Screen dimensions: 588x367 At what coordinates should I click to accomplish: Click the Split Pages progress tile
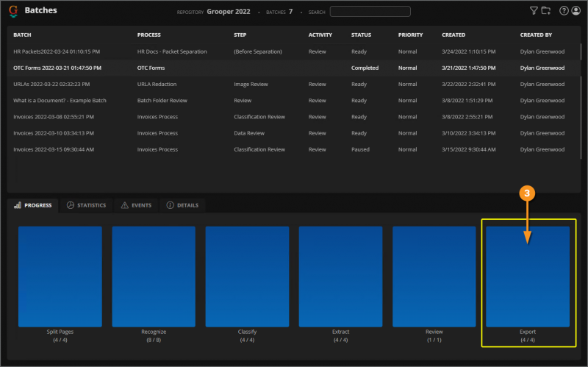(x=60, y=277)
